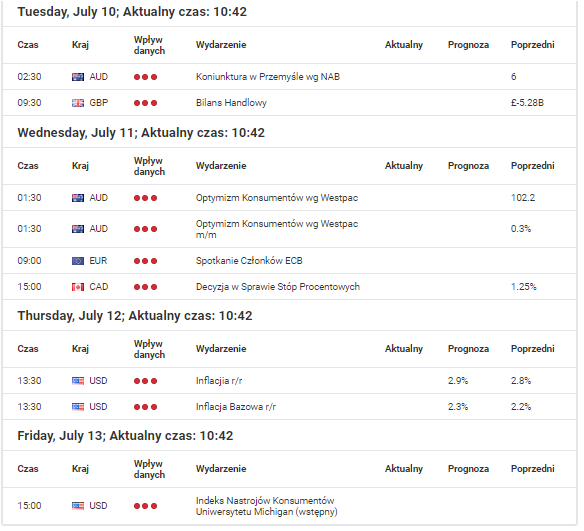
Task: Open the Koniunktura w Przemyśle wg NAB event
Action: point(268,77)
